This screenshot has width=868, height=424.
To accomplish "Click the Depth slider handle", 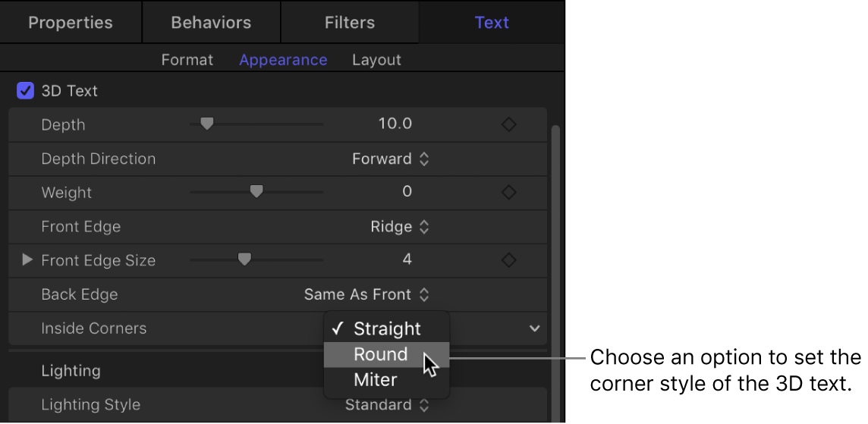I will (206, 124).
